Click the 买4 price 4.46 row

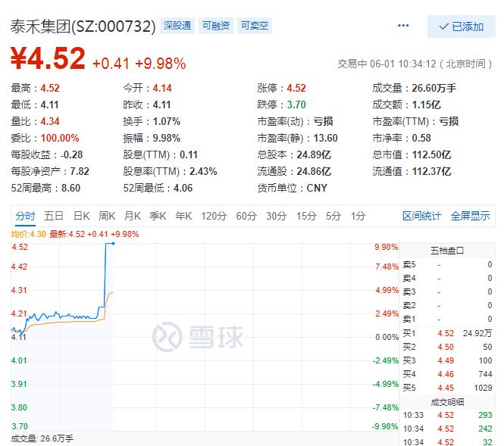447,374
